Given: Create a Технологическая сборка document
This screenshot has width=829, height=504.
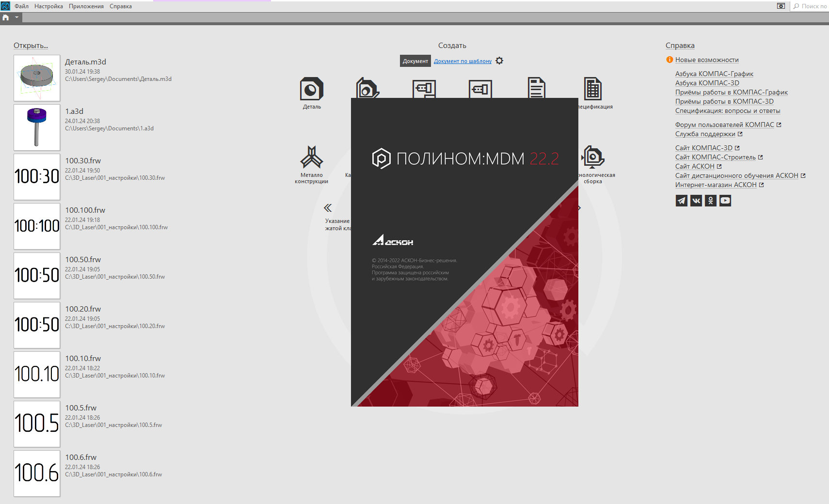Looking at the screenshot, I should pyautogui.click(x=593, y=165).
